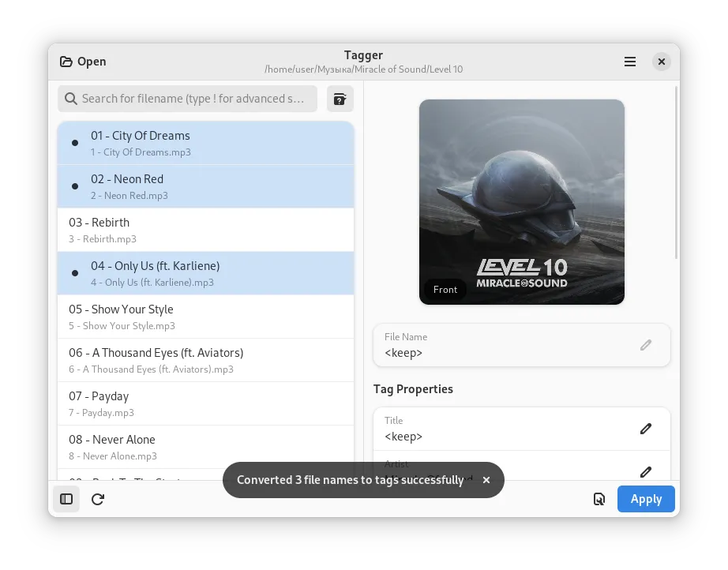Open the advanced search info icon

point(340,99)
